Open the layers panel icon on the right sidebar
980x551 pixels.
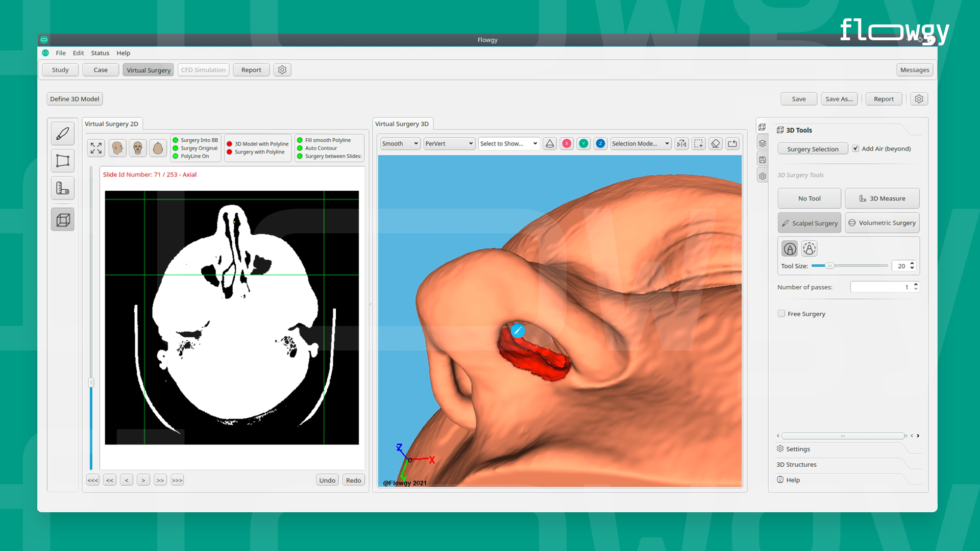[x=763, y=143]
